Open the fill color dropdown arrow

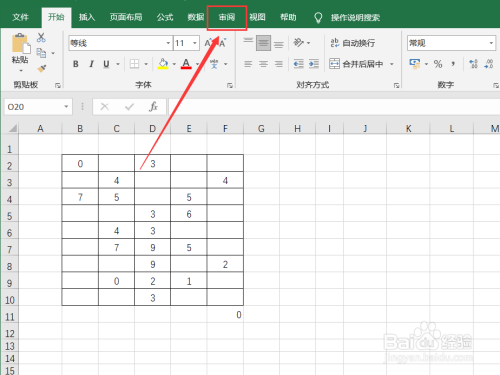click(174, 64)
